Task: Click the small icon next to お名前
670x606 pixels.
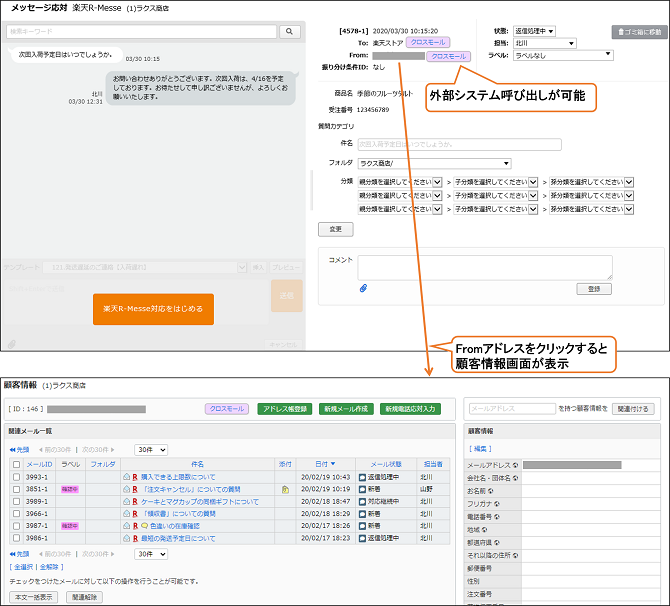Action: tap(491, 491)
